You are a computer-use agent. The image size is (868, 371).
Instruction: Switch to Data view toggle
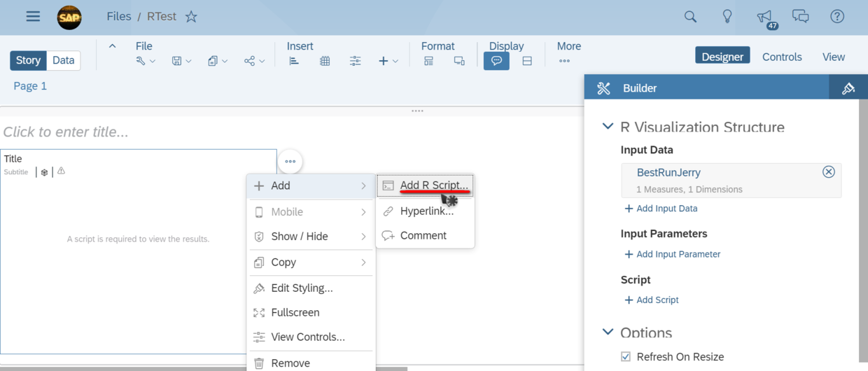pyautogui.click(x=63, y=60)
